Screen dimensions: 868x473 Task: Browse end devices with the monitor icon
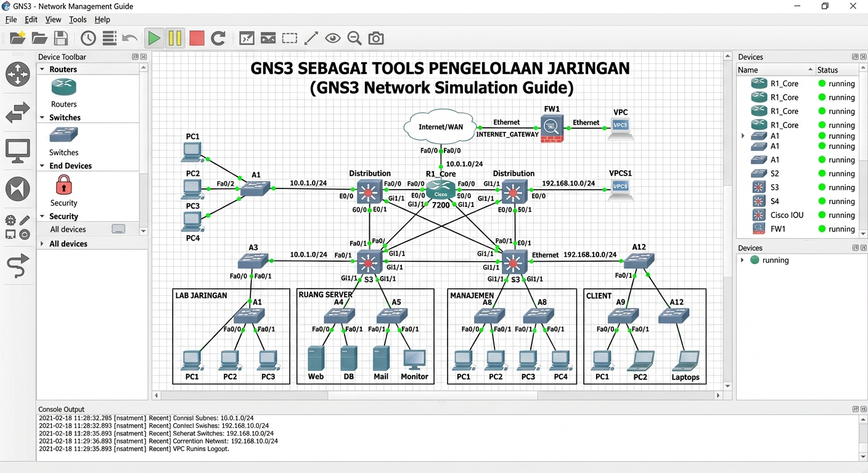[17, 150]
